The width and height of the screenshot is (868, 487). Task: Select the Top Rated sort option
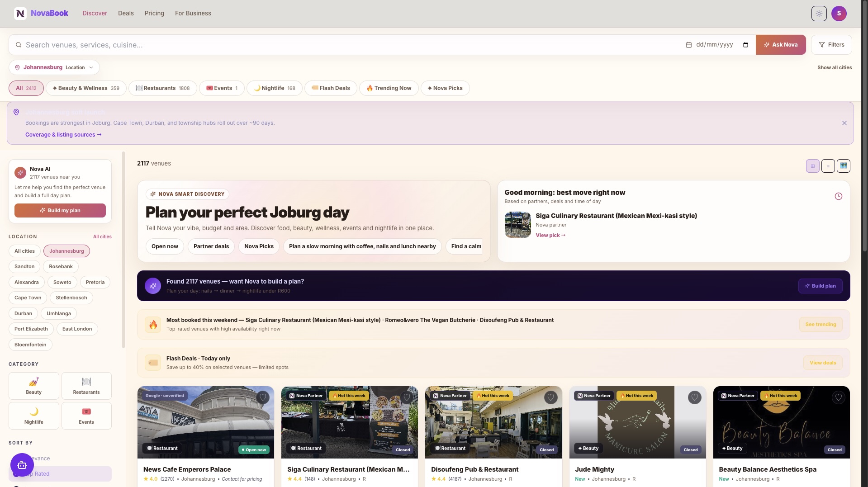click(x=60, y=474)
